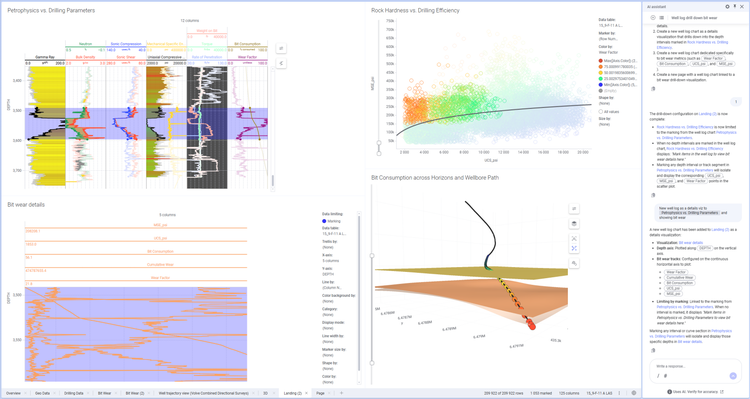The height and width of the screenshot is (399, 750).
Task: Open the scatter plot Size by selector
Action: click(604, 124)
